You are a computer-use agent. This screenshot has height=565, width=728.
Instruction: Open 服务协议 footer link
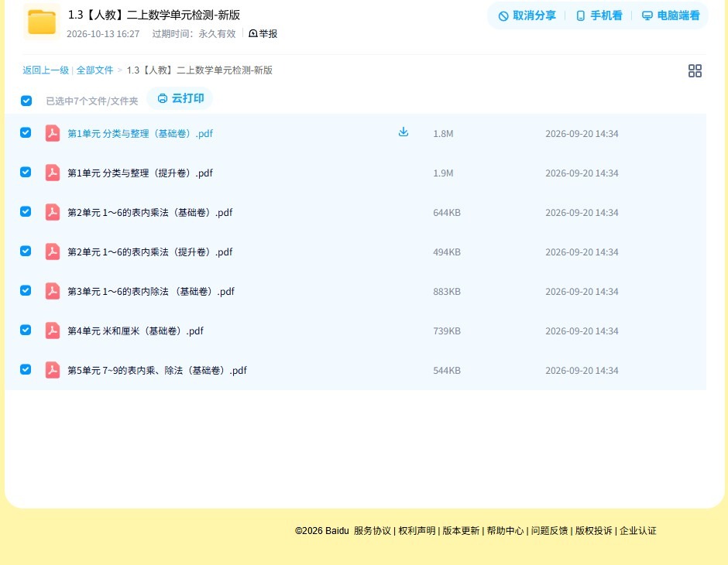point(373,531)
